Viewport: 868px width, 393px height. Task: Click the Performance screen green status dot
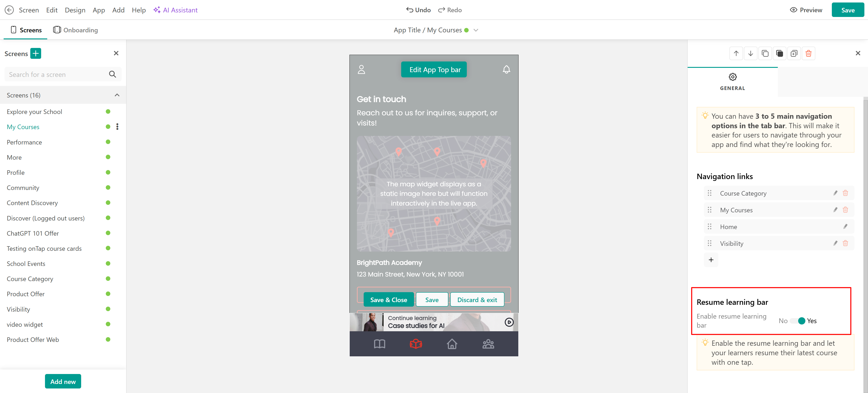click(108, 142)
